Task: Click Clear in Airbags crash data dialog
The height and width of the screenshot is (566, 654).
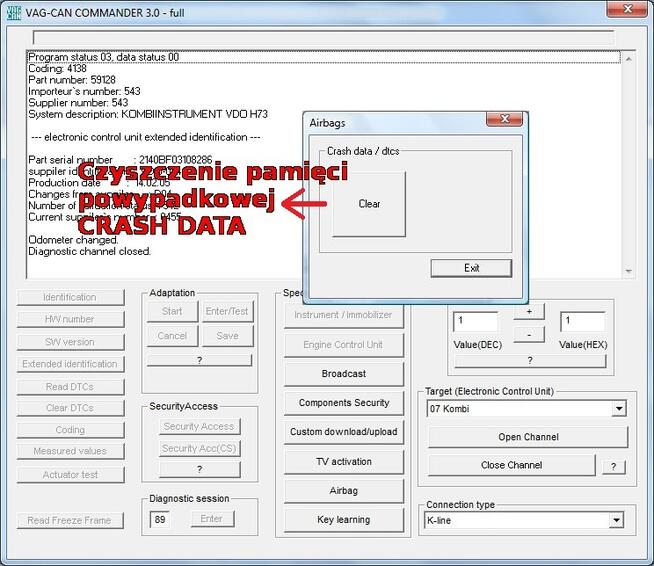Action: pyautogui.click(x=369, y=204)
